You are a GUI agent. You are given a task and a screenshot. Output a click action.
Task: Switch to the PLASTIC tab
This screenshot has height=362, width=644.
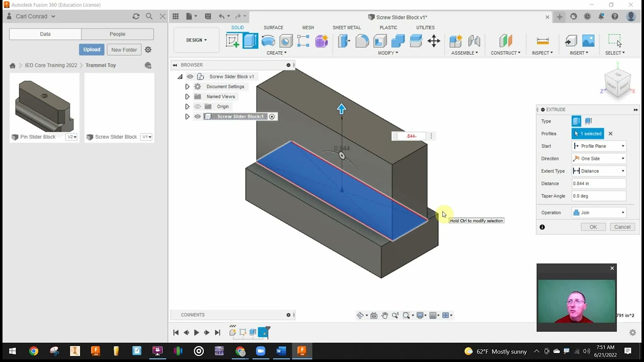coord(388,28)
